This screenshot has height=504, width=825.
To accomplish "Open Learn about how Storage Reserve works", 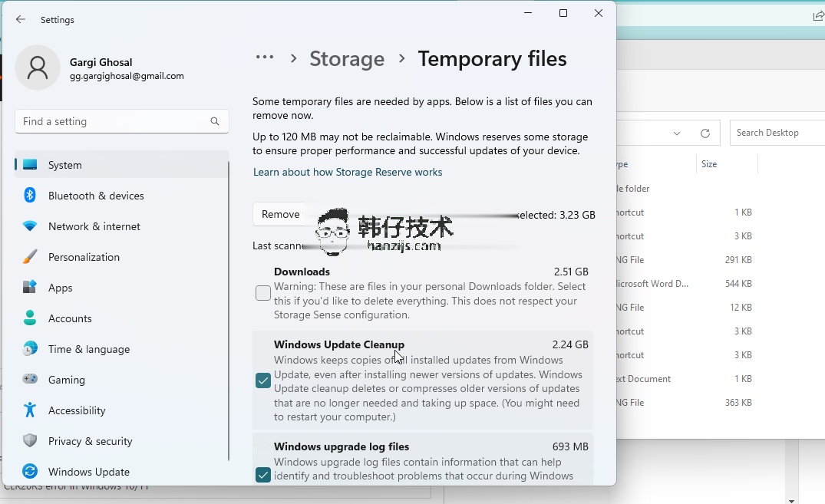I will (x=347, y=172).
